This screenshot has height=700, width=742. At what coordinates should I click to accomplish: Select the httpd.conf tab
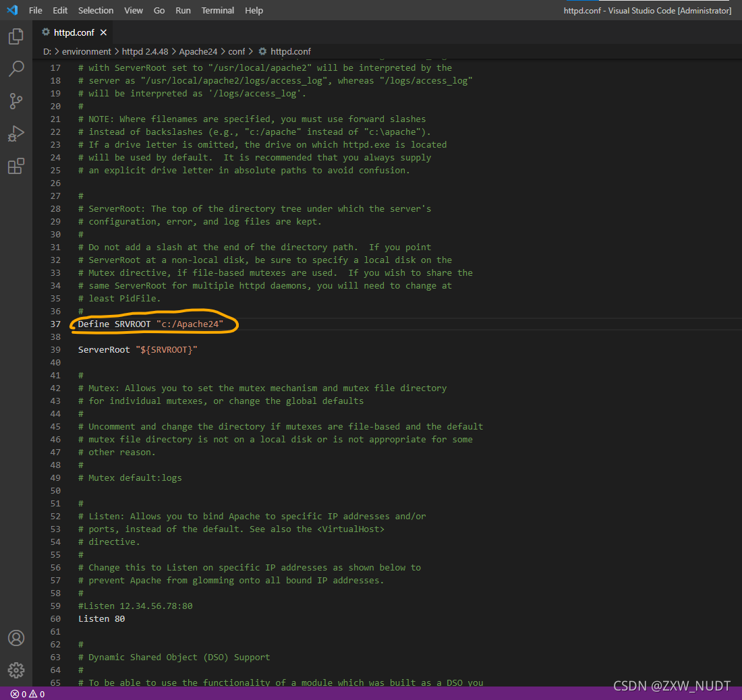pyautogui.click(x=74, y=32)
